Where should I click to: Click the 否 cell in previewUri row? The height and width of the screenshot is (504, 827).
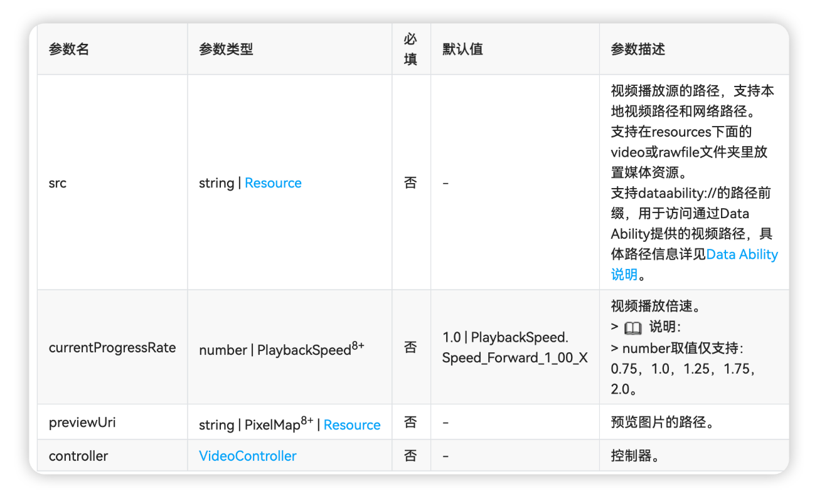[x=410, y=423]
